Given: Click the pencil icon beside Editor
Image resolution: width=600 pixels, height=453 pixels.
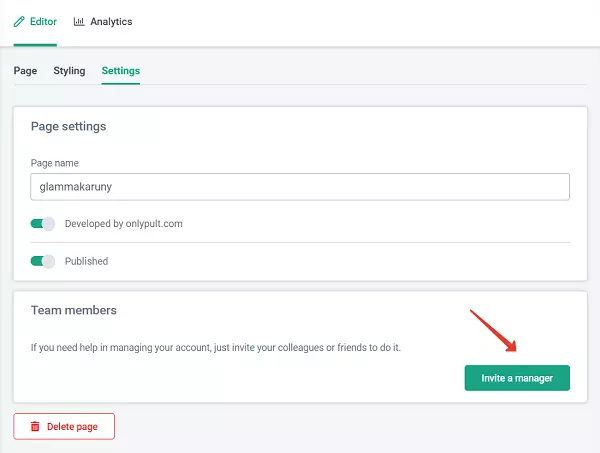Looking at the screenshot, I should (x=19, y=22).
